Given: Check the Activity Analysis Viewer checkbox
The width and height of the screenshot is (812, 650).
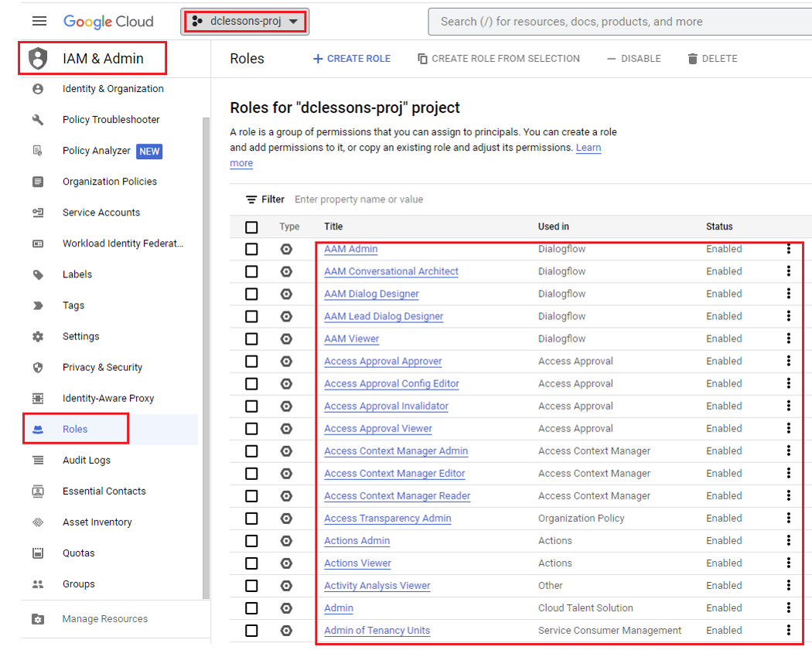Looking at the screenshot, I should point(251,586).
